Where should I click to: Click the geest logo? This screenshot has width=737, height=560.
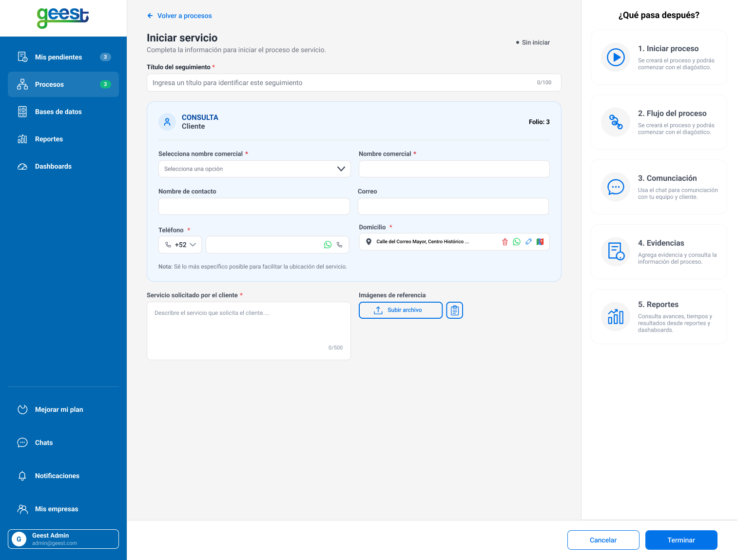[63, 18]
